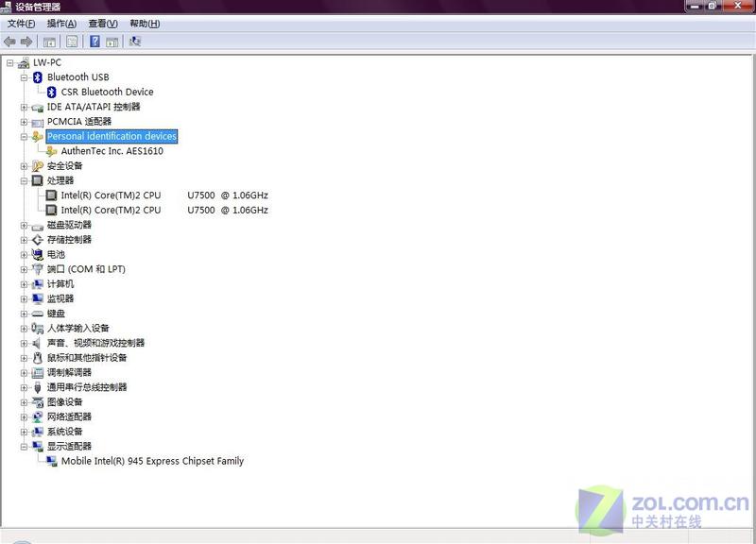The height and width of the screenshot is (544, 756).
Task: Open the 帮助(H) menu
Action: pos(145,24)
